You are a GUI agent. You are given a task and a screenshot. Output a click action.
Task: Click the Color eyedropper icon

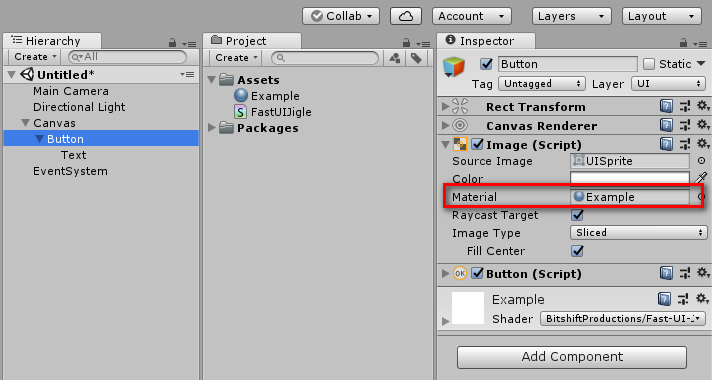click(x=701, y=178)
